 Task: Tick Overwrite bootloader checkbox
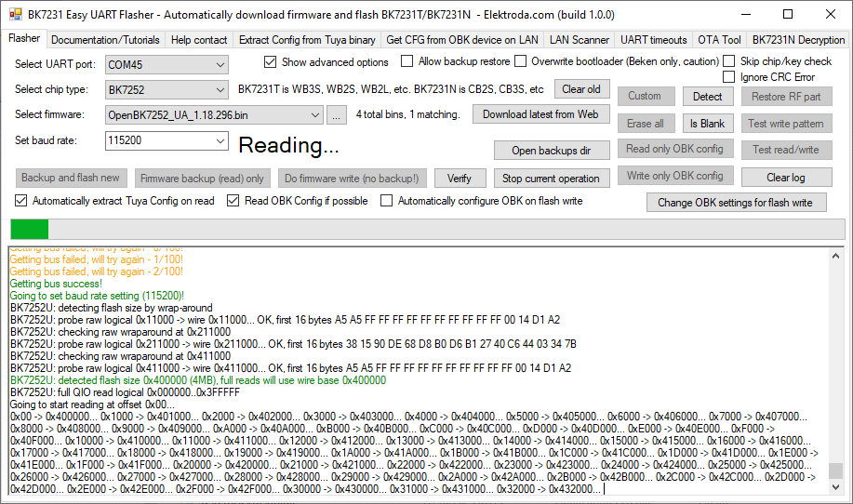tap(521, 60)
